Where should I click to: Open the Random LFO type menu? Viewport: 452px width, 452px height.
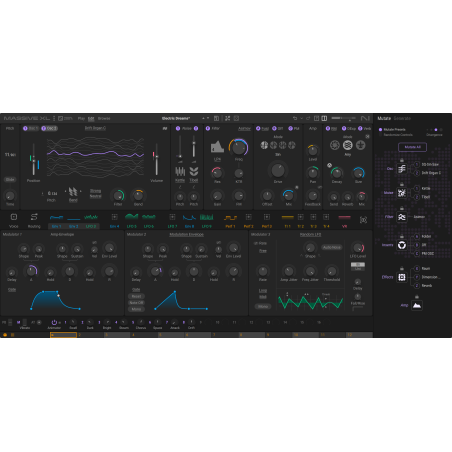(x=310, y=234)
